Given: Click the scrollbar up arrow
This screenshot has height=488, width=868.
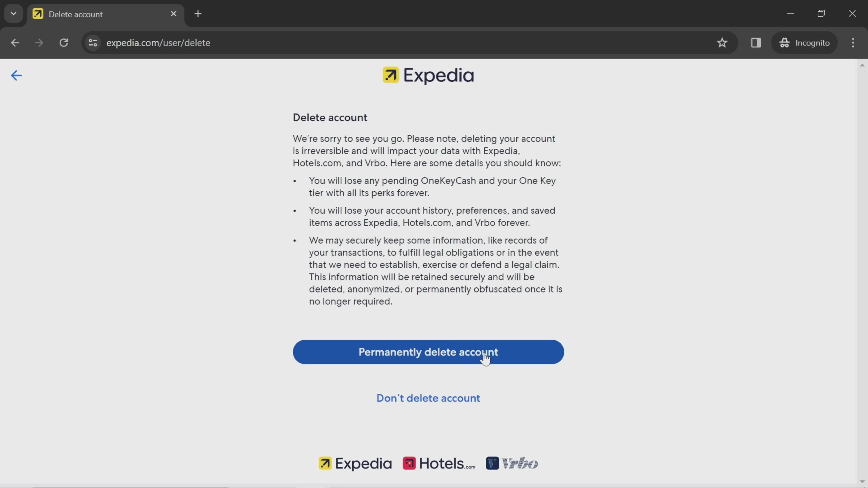Looking at the screenshot, I should [862, 65].
